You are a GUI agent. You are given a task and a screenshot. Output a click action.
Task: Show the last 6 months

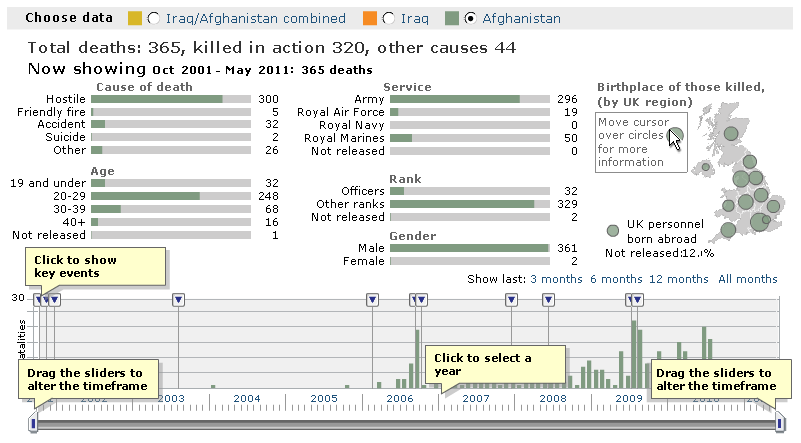(616, 279)
